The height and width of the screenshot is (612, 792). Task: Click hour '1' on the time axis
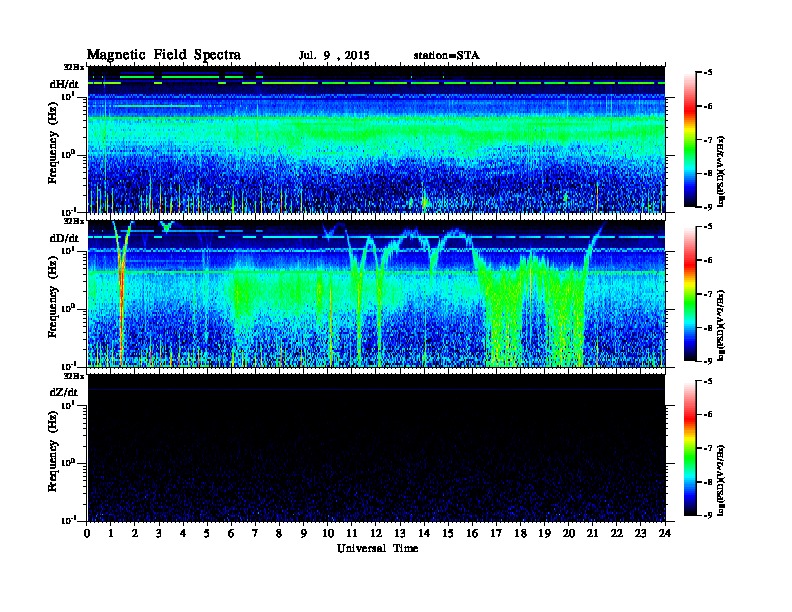click(112, 534)
